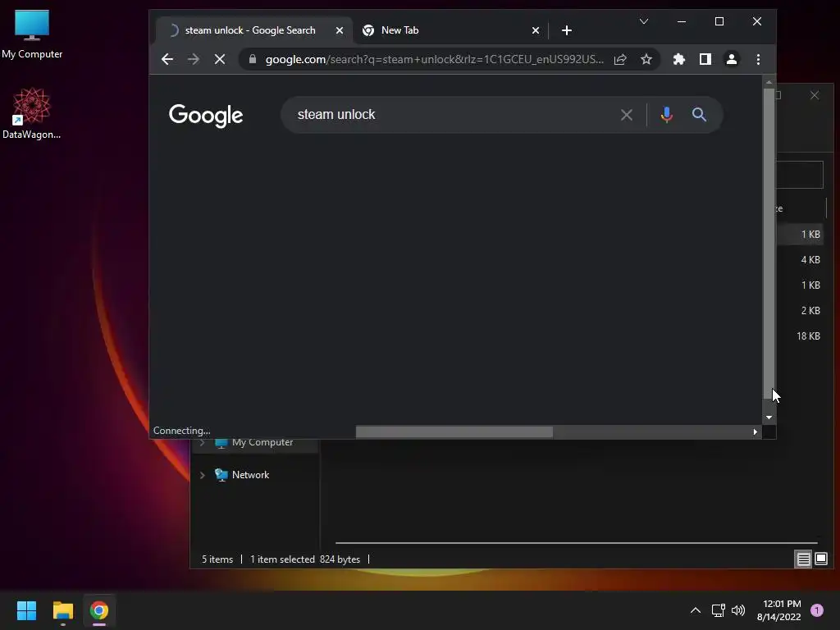Viewport: 840px width, 630px height.
Task: Expand My Computer in File Explorer tree
Action: tap(202, 443)
